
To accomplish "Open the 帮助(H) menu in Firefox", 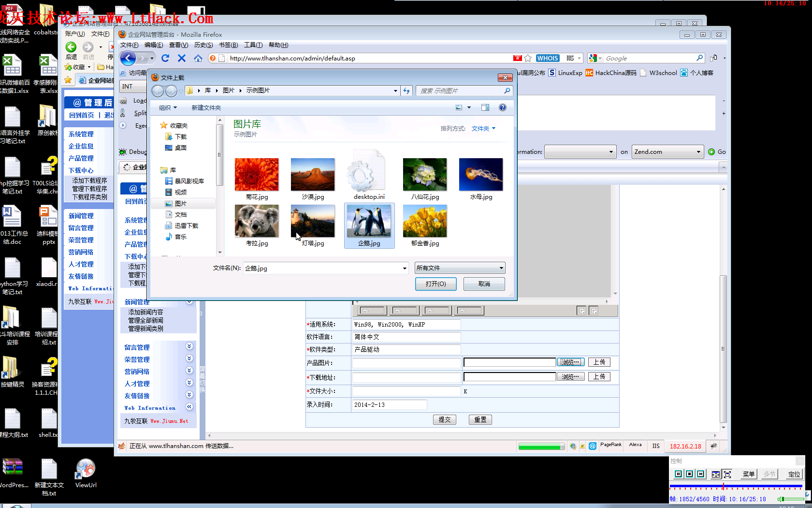I will (x=278, y=45).
